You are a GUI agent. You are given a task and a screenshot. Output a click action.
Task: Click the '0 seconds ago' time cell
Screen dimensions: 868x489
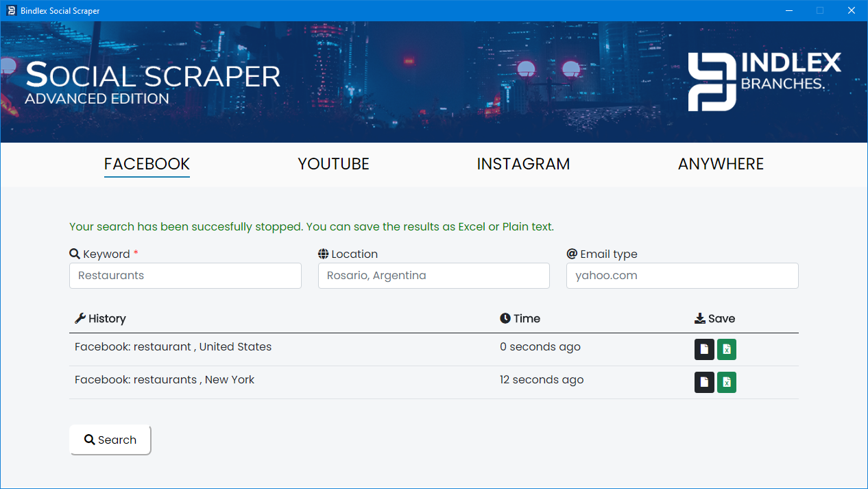(x=540, y=346)
